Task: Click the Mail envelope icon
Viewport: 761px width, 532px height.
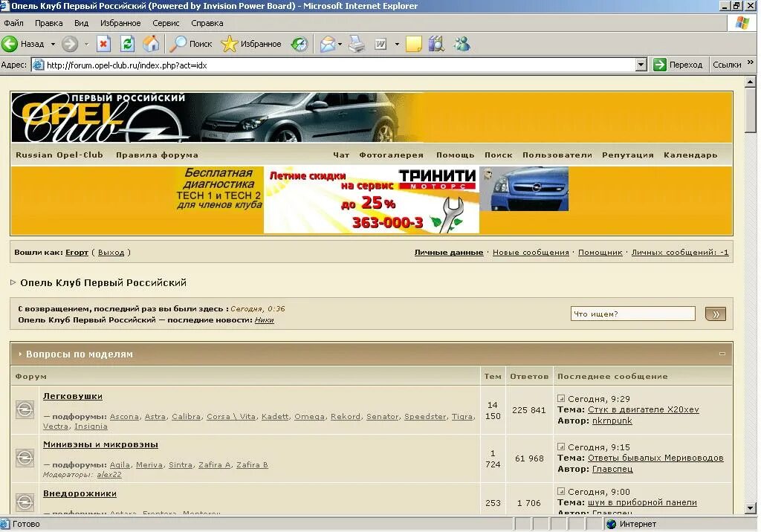Action: click(x=328, y=44)
